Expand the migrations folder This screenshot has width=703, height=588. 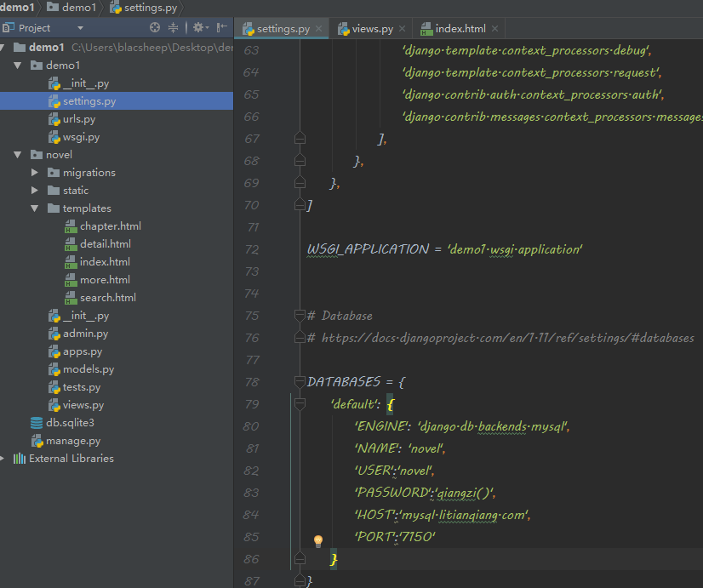[35, 173]
